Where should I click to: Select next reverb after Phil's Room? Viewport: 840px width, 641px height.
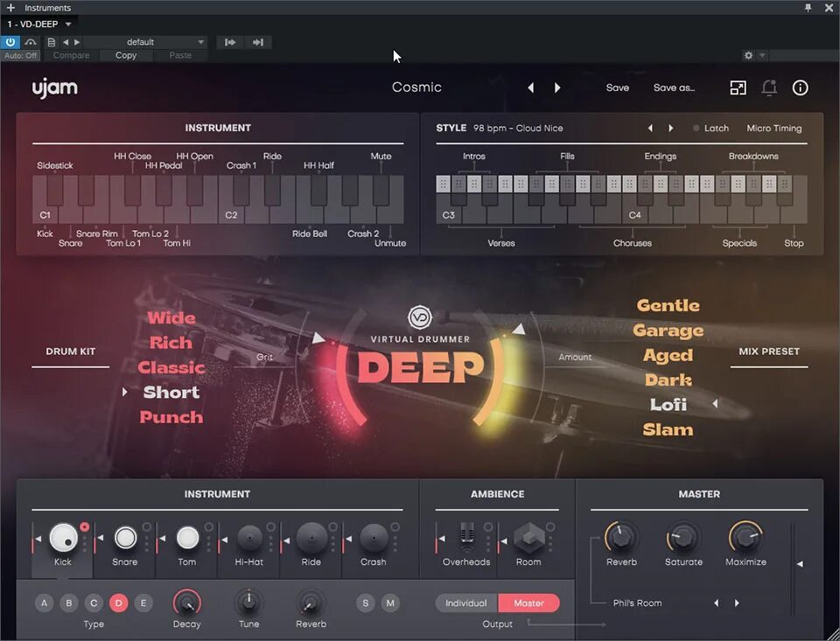(737, 603)
